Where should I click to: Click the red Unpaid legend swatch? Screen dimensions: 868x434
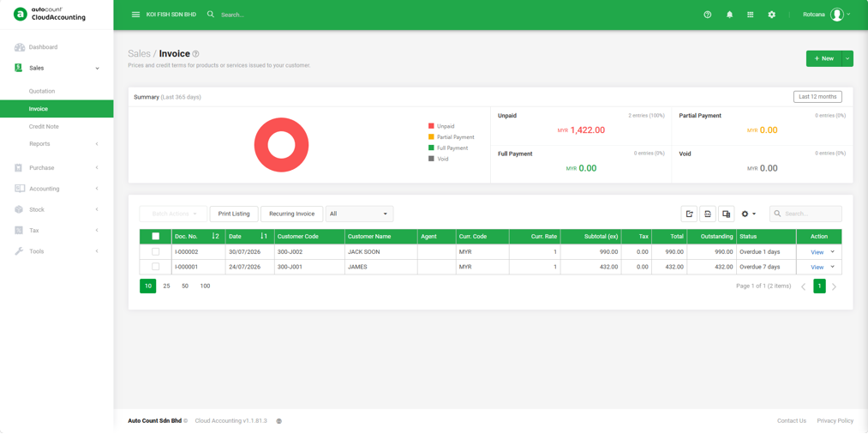(431, 126)
